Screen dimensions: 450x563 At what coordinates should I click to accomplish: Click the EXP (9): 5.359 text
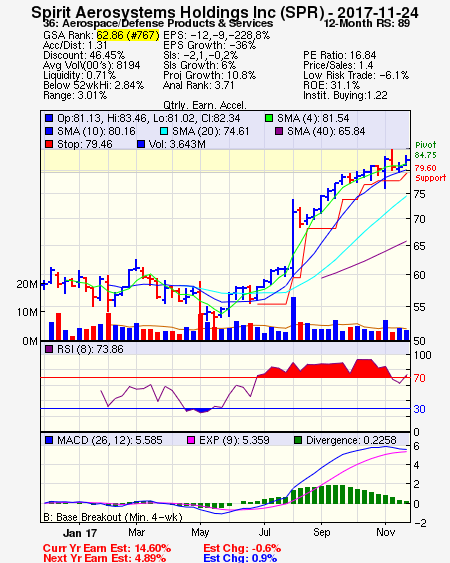pos(234,440)
